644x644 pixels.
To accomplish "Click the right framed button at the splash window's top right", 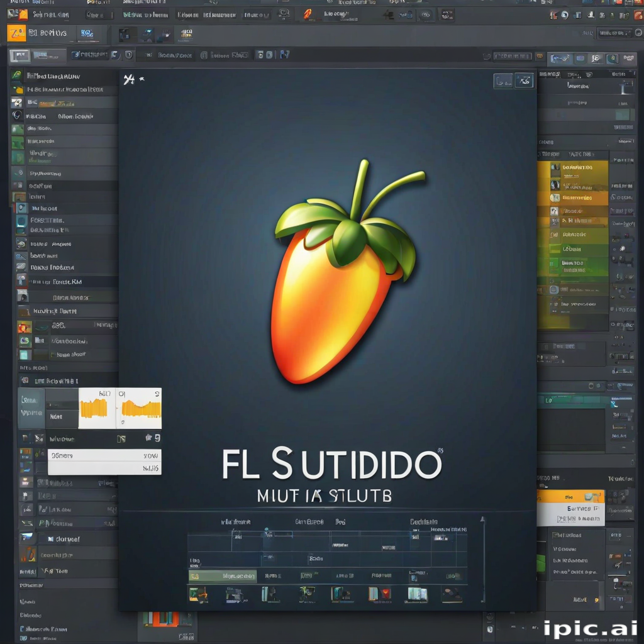I will coord(524,80).
